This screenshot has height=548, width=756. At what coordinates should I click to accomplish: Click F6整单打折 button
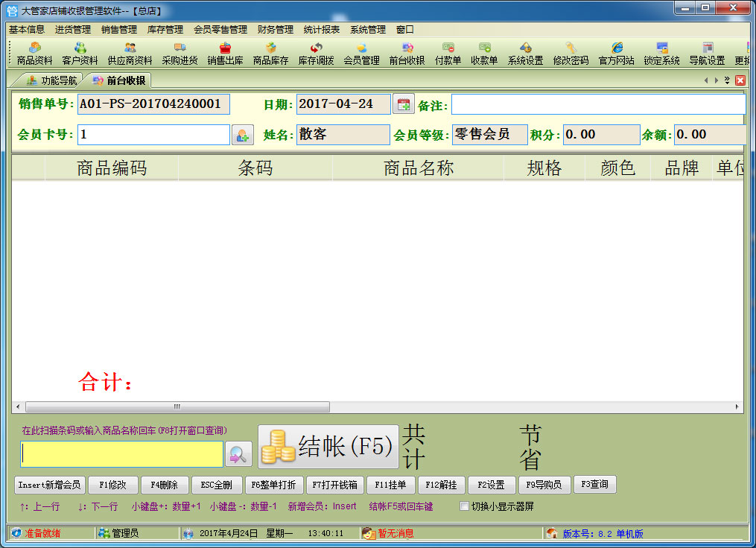point(274,485)
